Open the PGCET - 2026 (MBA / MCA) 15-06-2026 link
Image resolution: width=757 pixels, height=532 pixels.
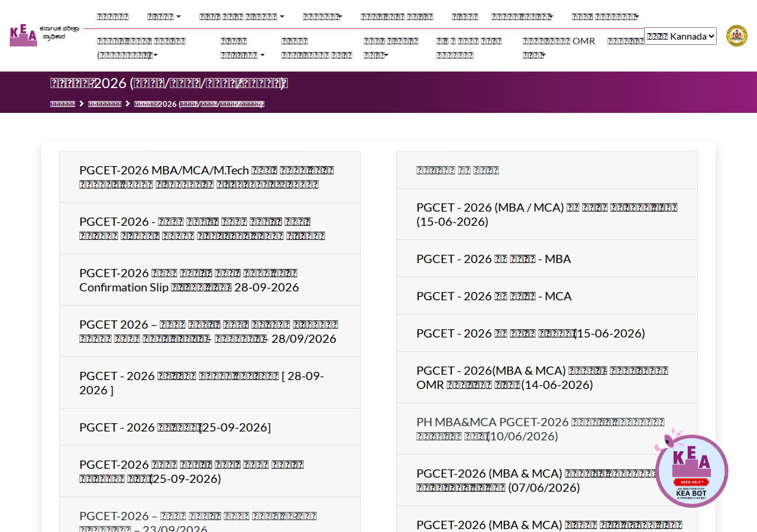click(x=547, y=214)
